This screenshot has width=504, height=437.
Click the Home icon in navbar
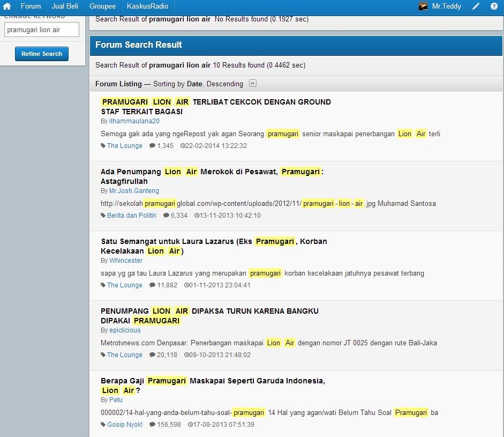coord(7,6)
